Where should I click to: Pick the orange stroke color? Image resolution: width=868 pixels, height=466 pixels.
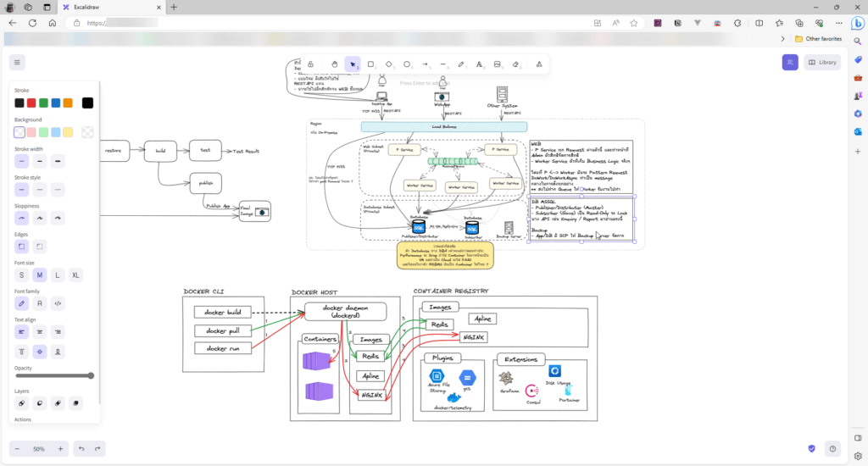pyautogui.click(x=68, y=103)
